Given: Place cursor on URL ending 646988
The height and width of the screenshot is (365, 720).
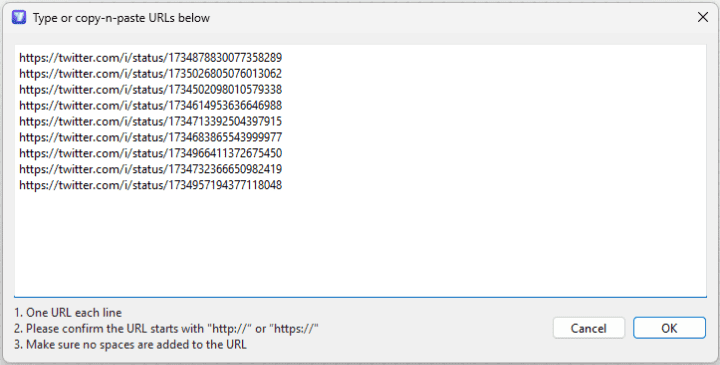Looking at the screenshot, I should pyautogui.click(x=151, y=106).
